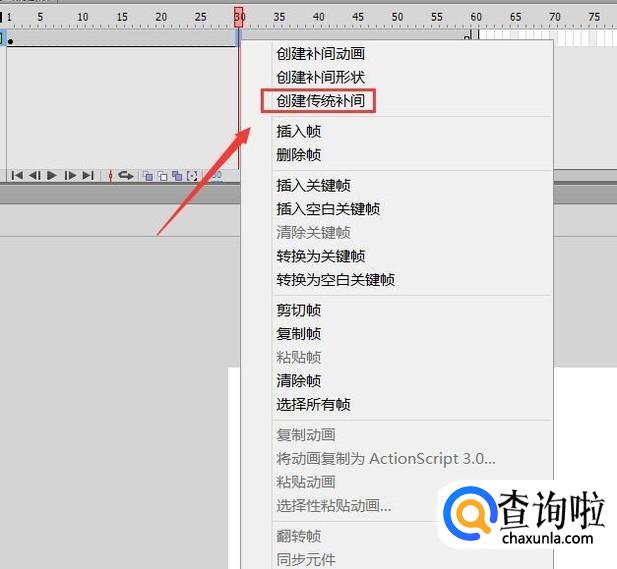
Task: Play the timeline animation
Action: coord(52,176)
